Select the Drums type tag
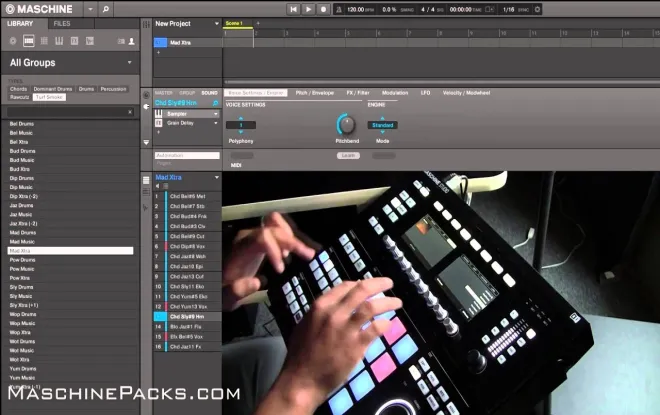660x415 pixels. [86, 89]
